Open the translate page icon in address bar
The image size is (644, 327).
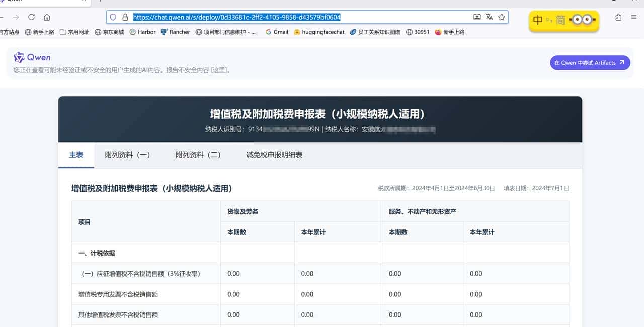(489, 17)
